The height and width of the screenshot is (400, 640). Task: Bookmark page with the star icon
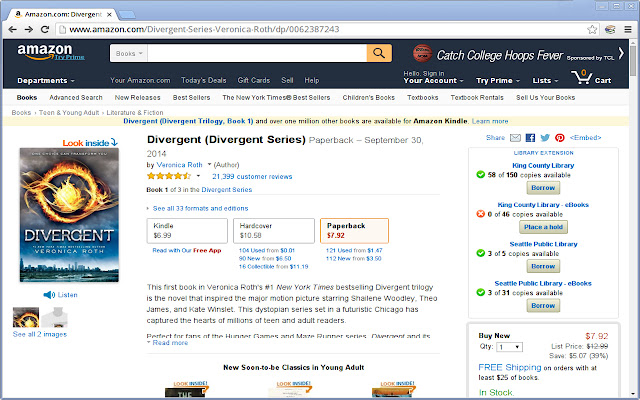(592, 29)
